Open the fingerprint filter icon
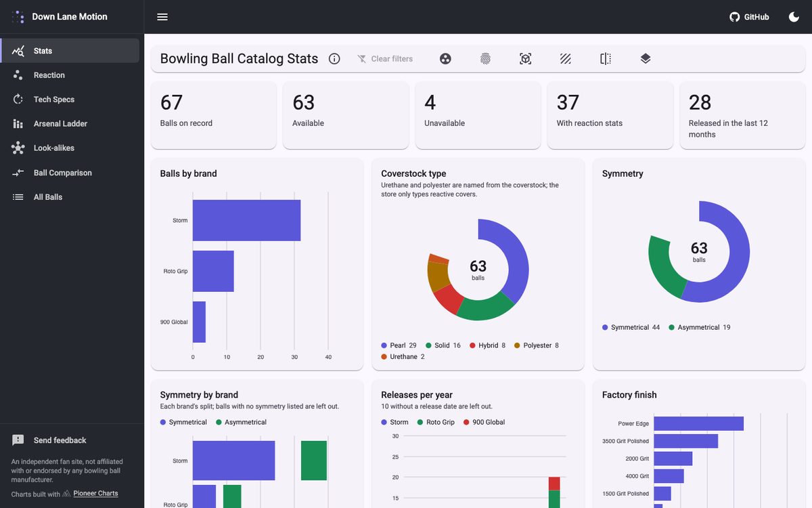 [x=485, y=59]
